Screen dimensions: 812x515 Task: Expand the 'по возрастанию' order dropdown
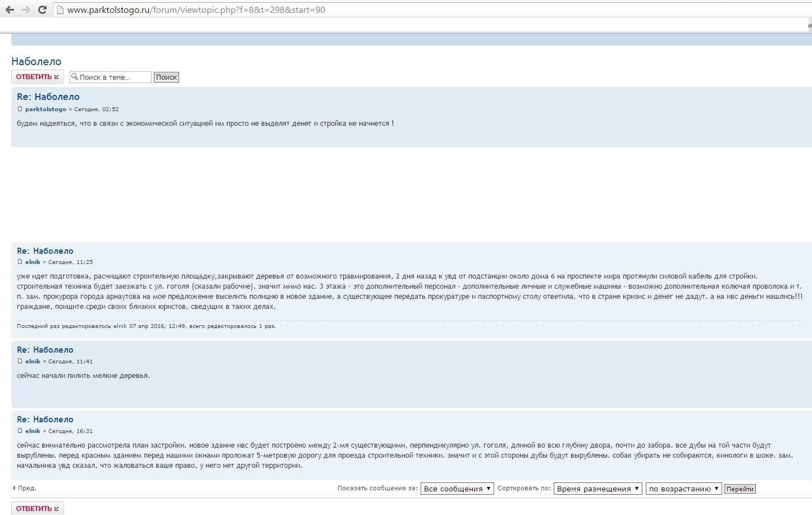tap(683, 489)
